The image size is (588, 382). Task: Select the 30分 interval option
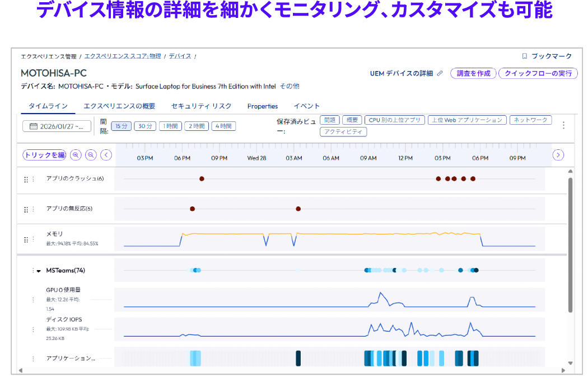click(145, 126)
